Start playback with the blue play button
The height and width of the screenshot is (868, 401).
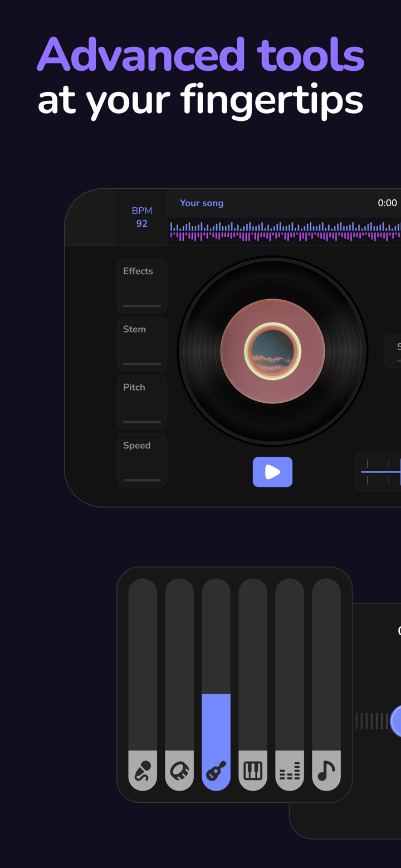tap(272, 472)
